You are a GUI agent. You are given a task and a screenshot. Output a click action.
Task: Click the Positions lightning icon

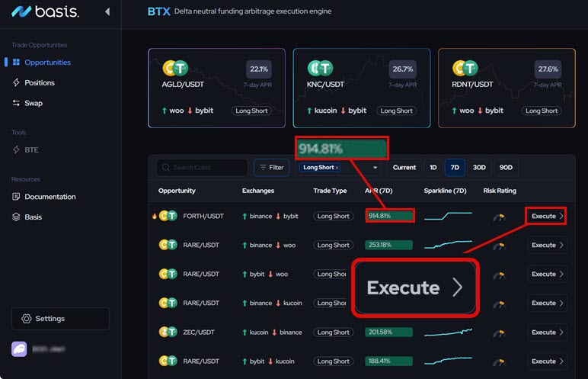16,82
